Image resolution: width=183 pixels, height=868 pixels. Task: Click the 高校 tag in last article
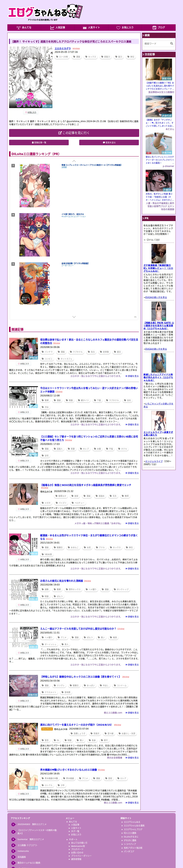(x=108, y=778)
